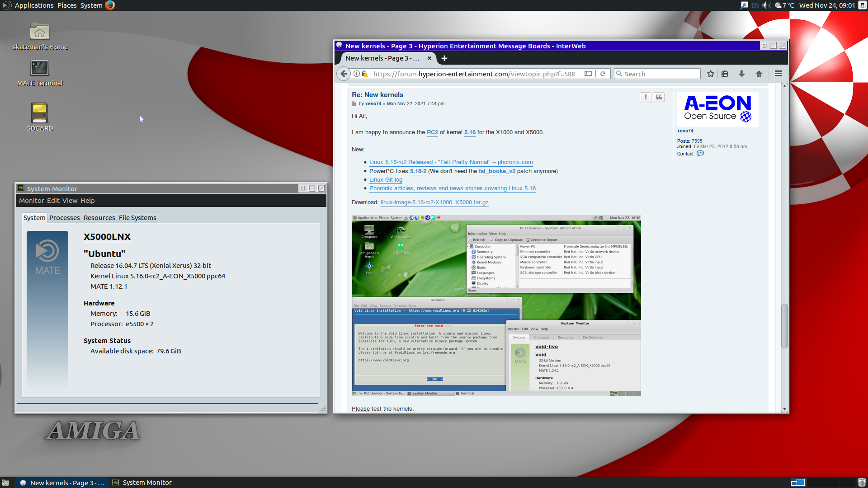Viewport: 868px width, 488px height.
Task: Open the 5.16 kernel link
Action: [x=470, y=132]
